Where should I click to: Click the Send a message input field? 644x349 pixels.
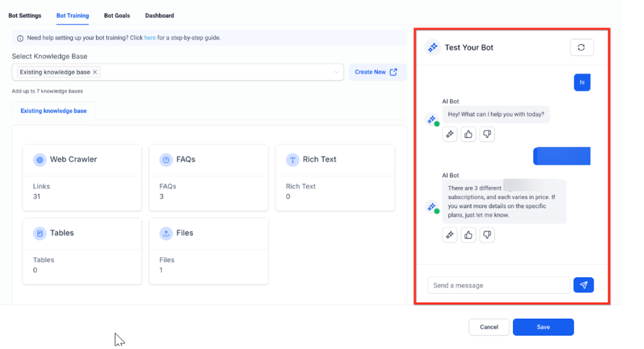tap(498, 285)
